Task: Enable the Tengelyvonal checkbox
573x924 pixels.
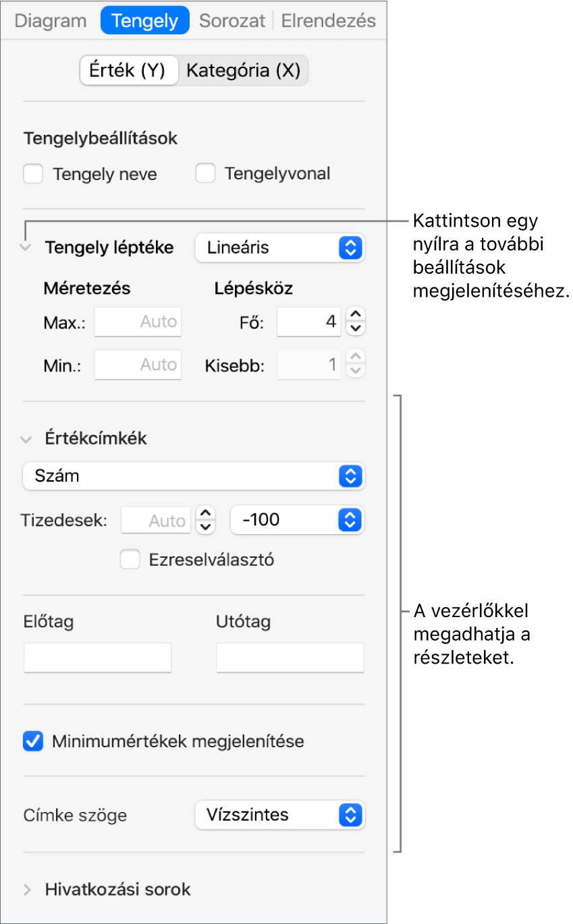Action: point(205,174)
